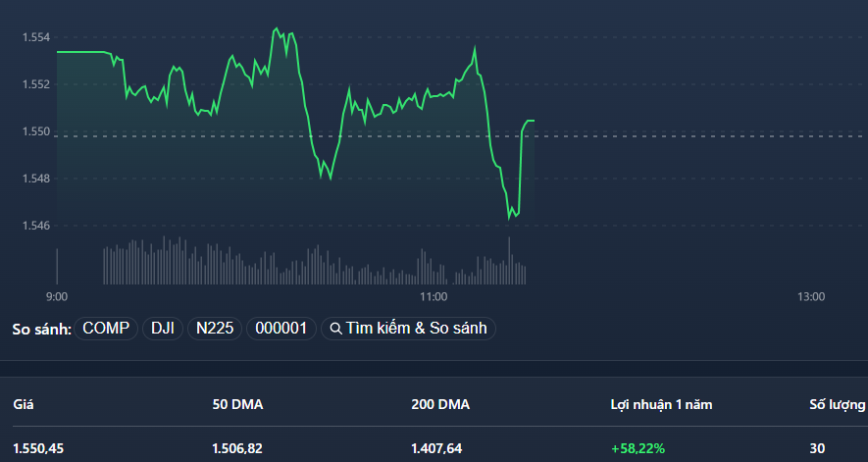Viewport: 868px width, 462px height.
Task: Select the +58,22% yearly return value
Action: [638, 448]
